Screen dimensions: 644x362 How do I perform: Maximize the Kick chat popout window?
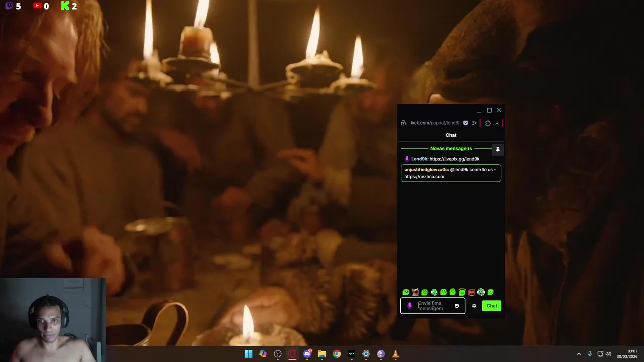click(x=489, y=110)
